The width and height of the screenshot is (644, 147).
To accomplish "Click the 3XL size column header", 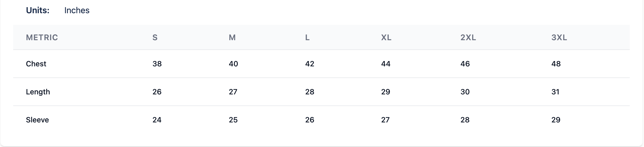I will click(x=559, y=38).
